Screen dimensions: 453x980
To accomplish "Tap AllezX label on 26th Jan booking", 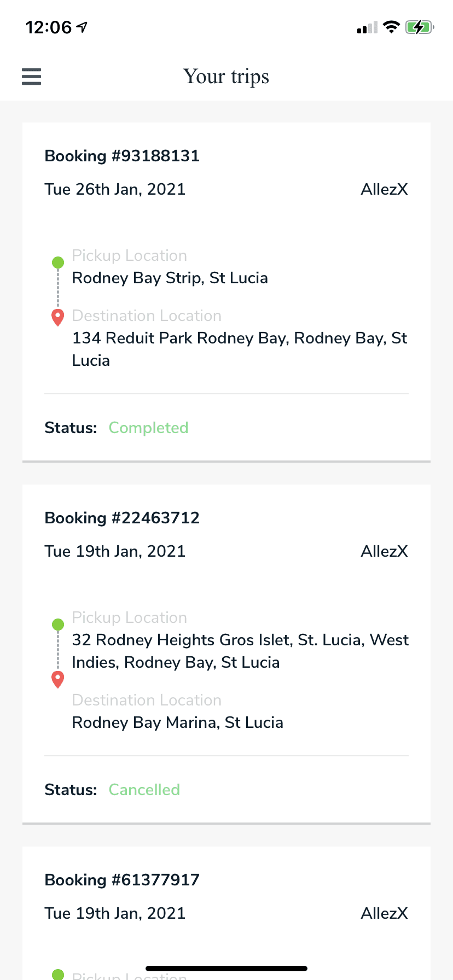I will [384, 189].
